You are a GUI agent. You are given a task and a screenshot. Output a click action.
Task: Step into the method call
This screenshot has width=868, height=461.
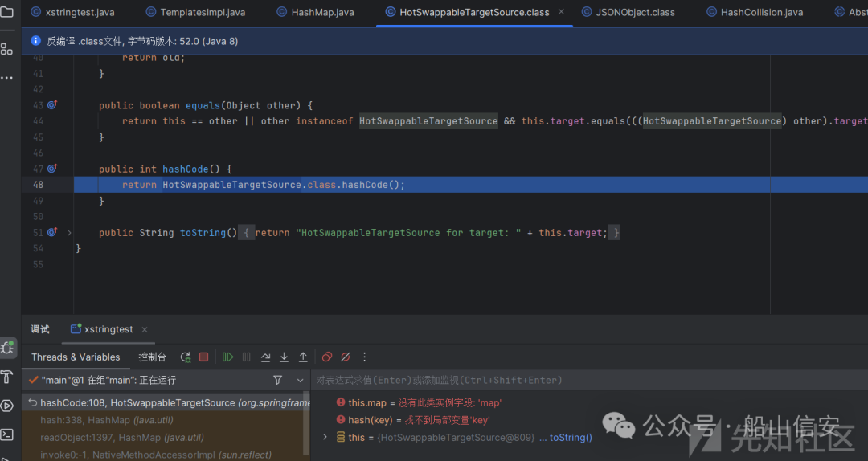(x=284, y=357)
